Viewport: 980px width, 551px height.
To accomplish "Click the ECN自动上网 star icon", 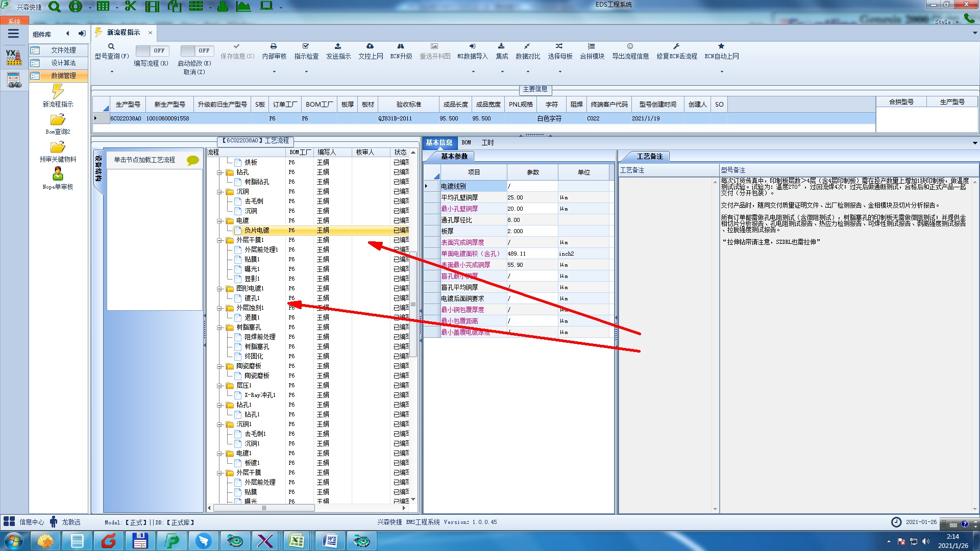I will (721, 46).
